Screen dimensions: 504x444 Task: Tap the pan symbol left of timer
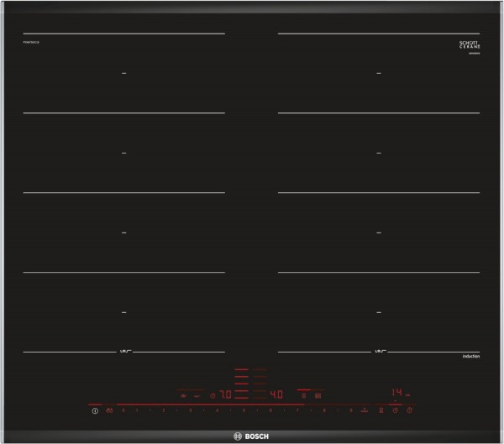pos(381,410)
